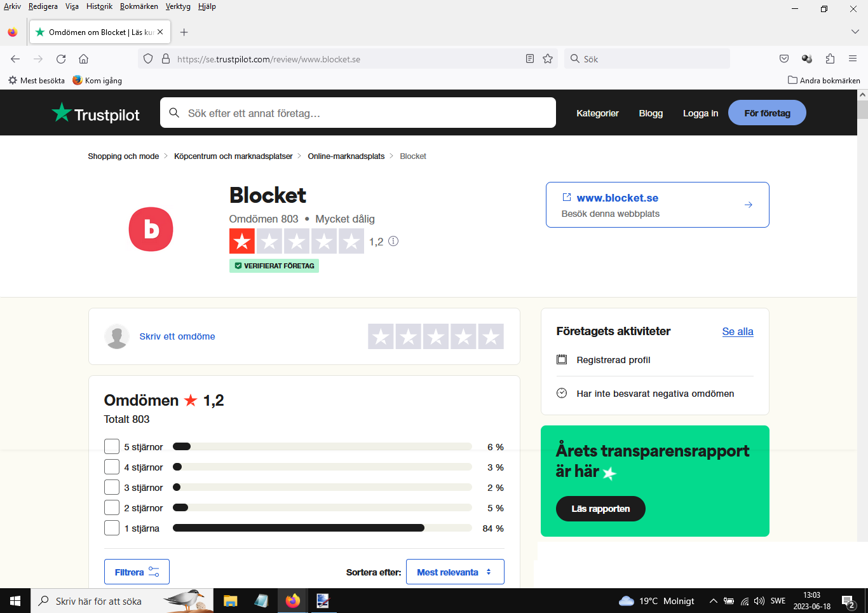The image size is (868, 613).
Task: Open Windows Start menu
Action: [15, 601]
